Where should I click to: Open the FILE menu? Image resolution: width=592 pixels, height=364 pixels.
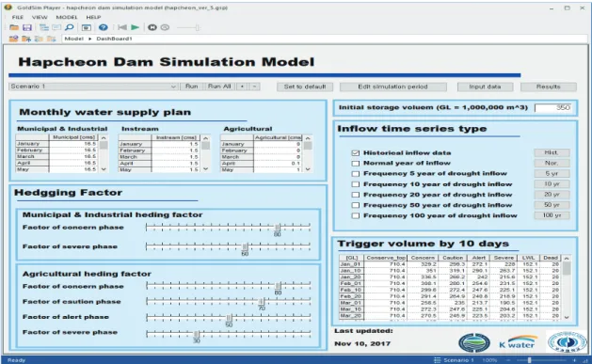[17, 17]
